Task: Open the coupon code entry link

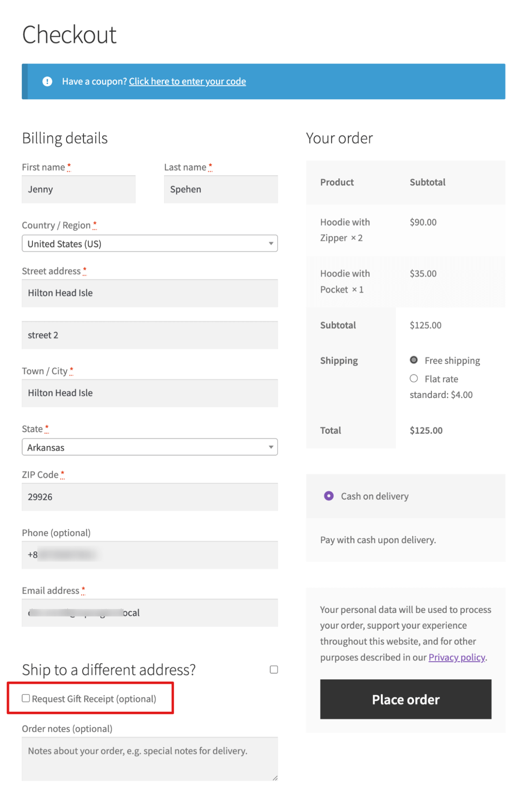Action: (187, 81)
